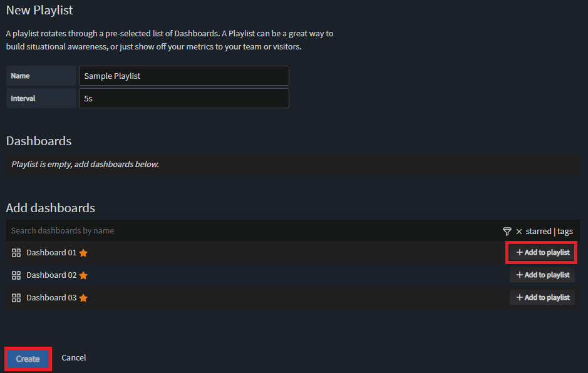The width and height of the screenshot is (588, 373).
Task: Click the orange star next to Dashboard 03
Action: (x=83, y=298)
